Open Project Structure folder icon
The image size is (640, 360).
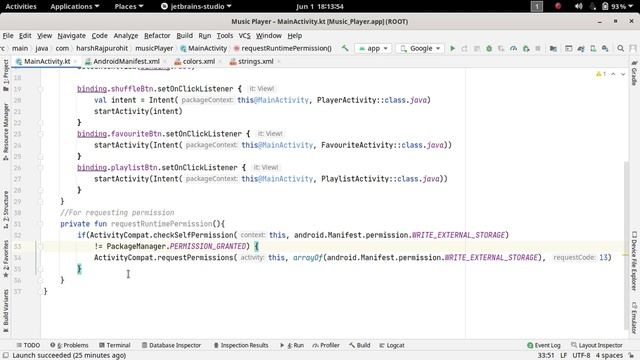click(553, 48)
